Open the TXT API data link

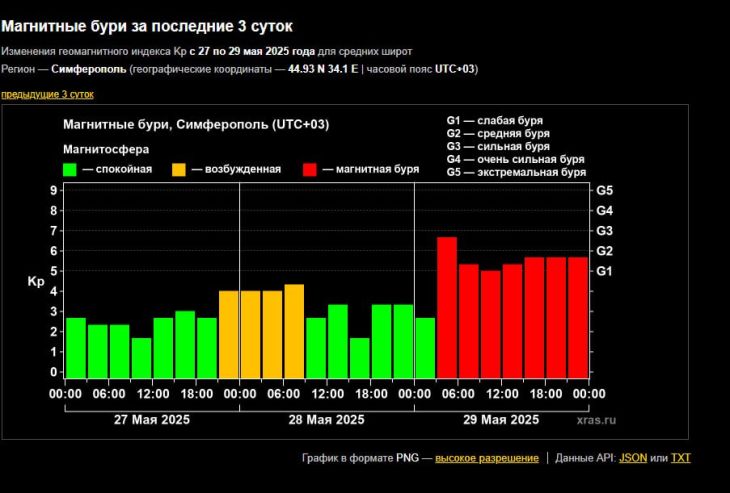click(x=680, y=458)
